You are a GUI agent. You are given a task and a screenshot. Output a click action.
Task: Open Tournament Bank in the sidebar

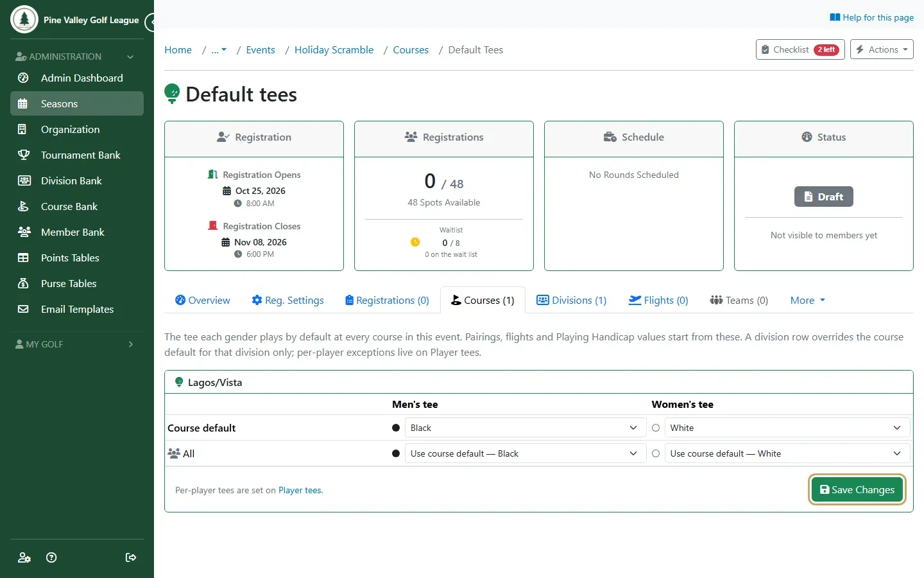pos(77,155)
